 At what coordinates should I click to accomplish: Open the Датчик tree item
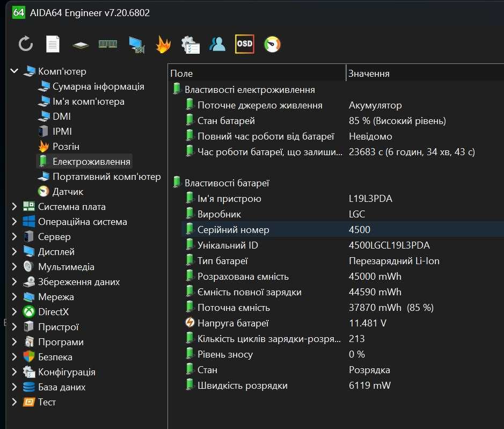click(x=61, y=191)
